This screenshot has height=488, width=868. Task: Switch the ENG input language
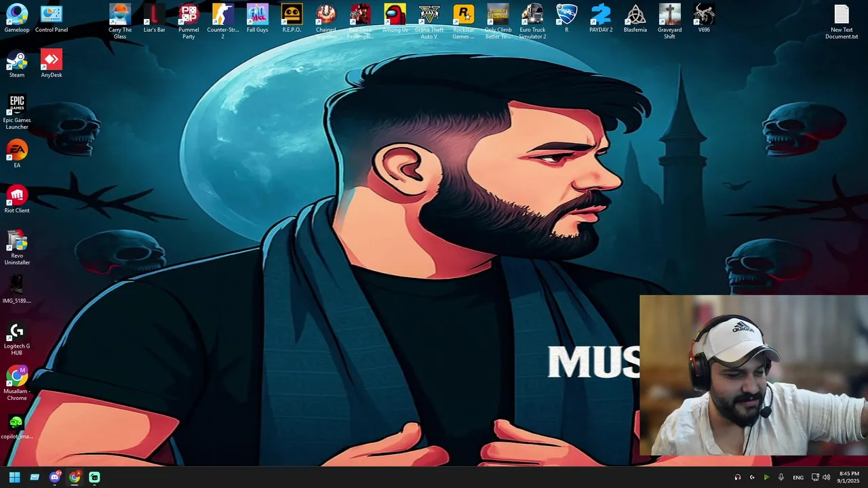pos(798,478)
